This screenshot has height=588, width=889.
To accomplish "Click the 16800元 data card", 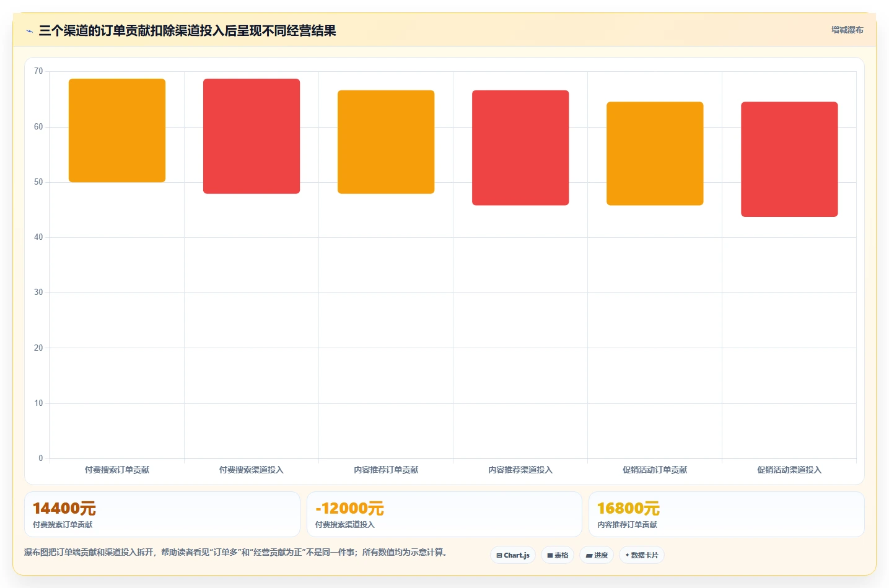I will pyautogui.click(x=726, y=514).
